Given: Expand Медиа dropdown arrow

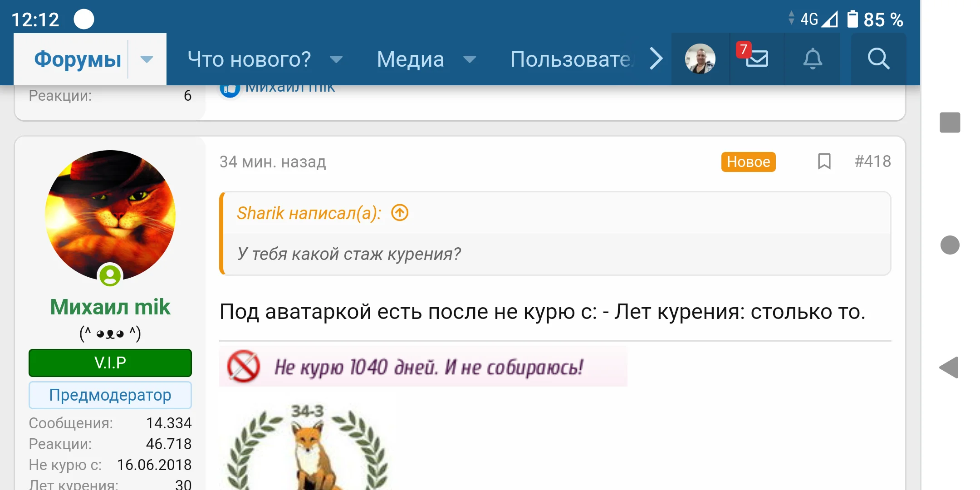Looking at the screenshot, I should [x=470, y=59].
